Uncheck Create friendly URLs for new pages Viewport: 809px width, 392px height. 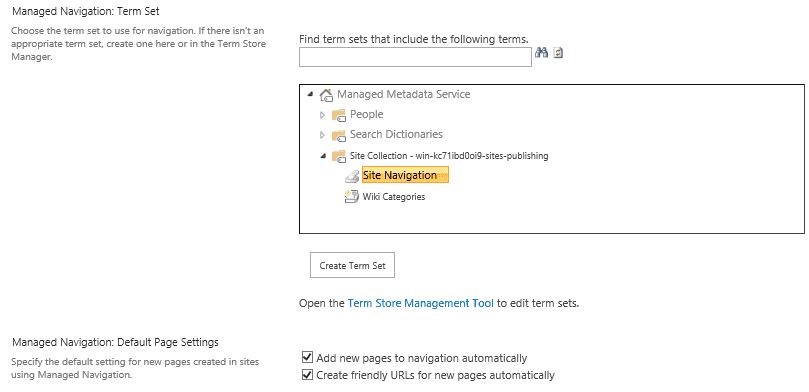coord(307,375)
